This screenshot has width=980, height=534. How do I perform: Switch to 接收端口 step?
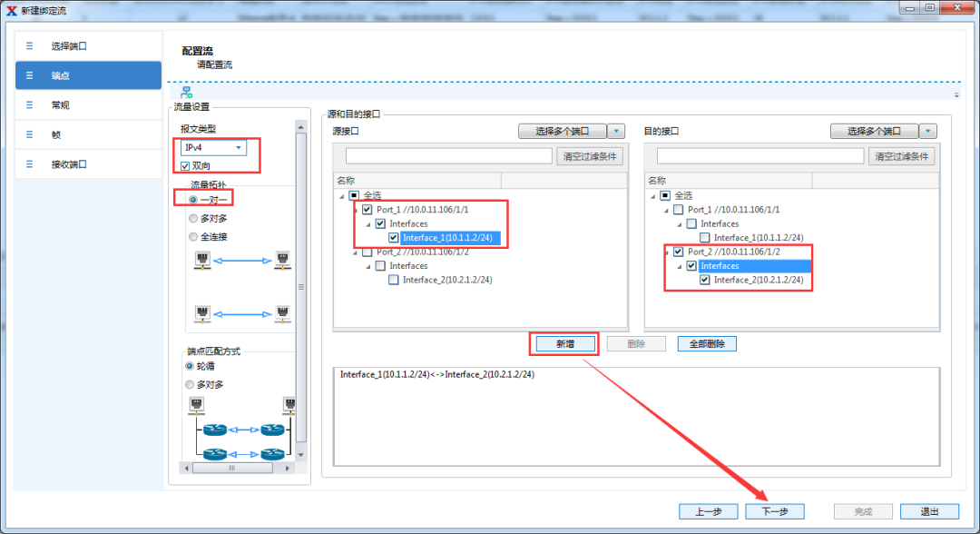88,163
